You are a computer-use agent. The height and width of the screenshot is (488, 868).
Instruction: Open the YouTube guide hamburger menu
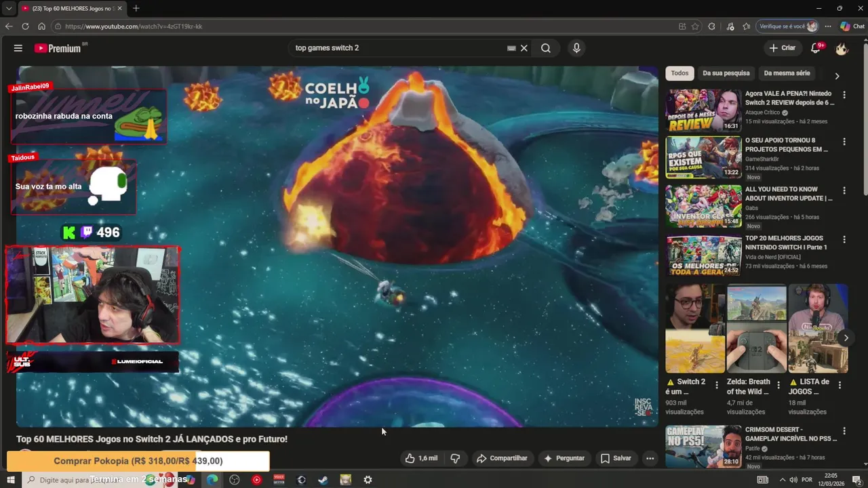tap(18, 48)
